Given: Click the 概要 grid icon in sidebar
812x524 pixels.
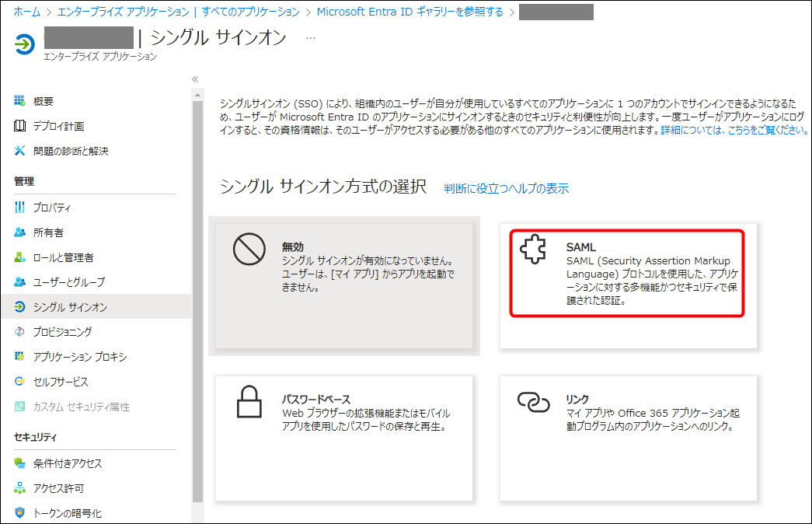Looking at the screenshot, I should [x=19, y=100].
